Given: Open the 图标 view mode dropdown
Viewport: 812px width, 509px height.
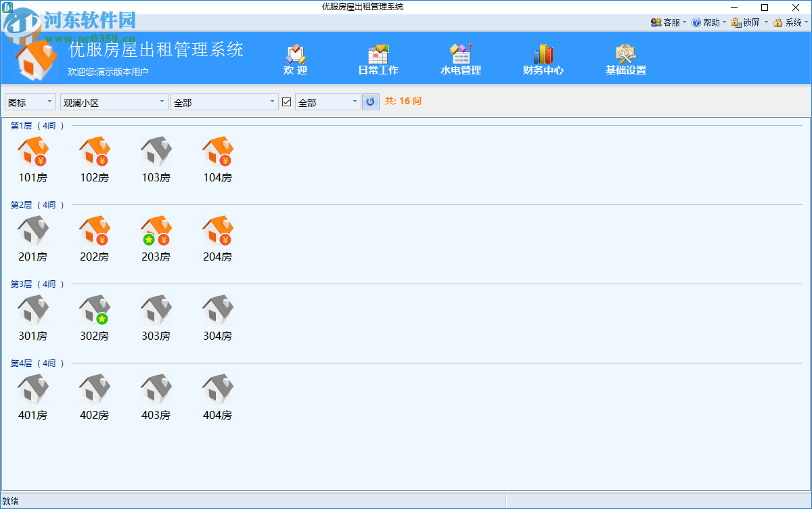Looking at the screenshot, I should click(30, 102).
